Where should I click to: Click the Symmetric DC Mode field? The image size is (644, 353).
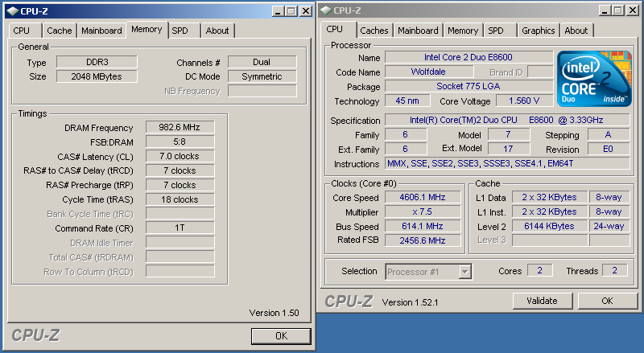(x=262, y=76)
